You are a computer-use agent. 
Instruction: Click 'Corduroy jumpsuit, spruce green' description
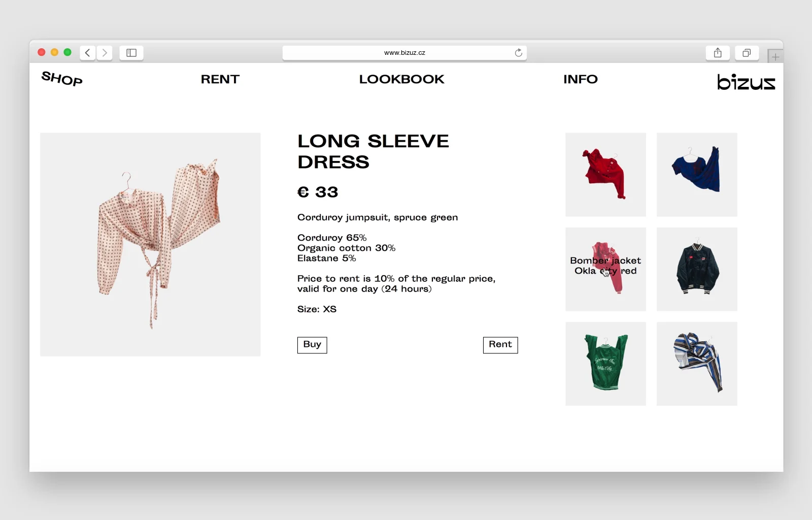point(378,217)
